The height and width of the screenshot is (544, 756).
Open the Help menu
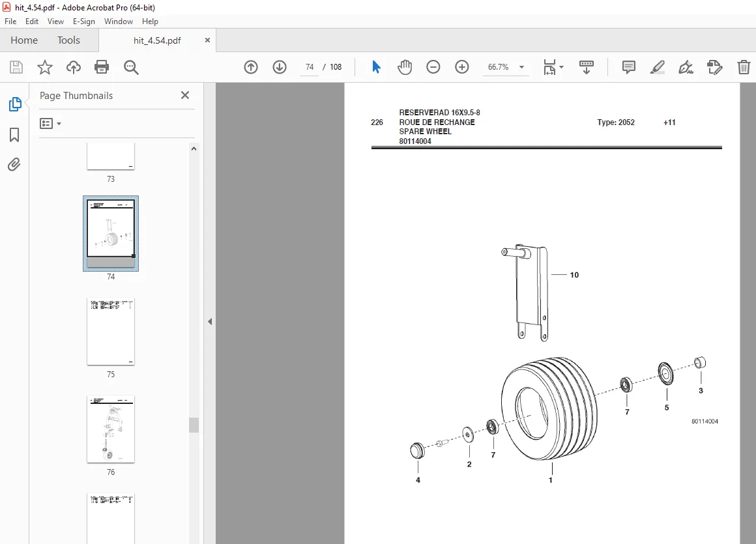150,21
